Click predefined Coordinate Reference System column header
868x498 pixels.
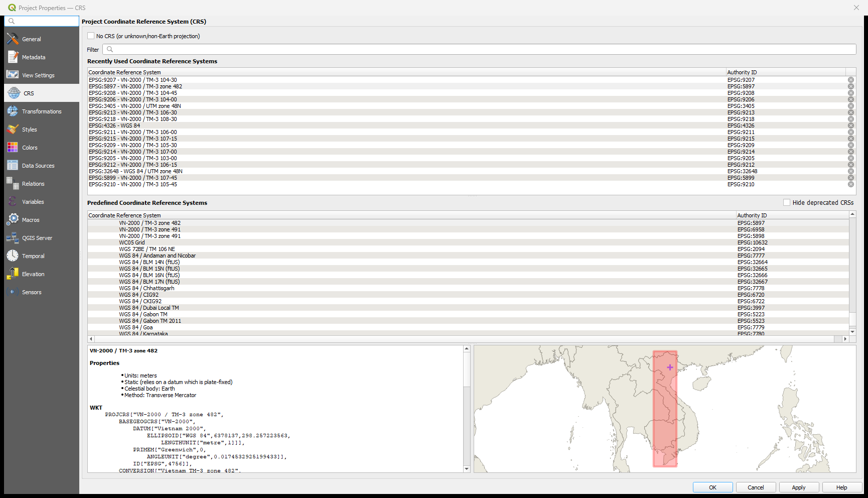[411, 215]
